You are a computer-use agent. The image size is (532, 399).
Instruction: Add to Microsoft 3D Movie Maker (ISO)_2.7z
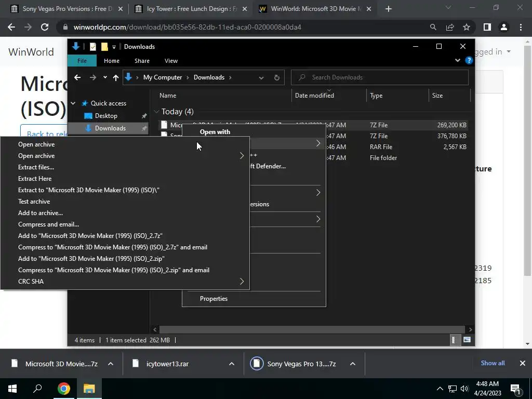(125, 236)
